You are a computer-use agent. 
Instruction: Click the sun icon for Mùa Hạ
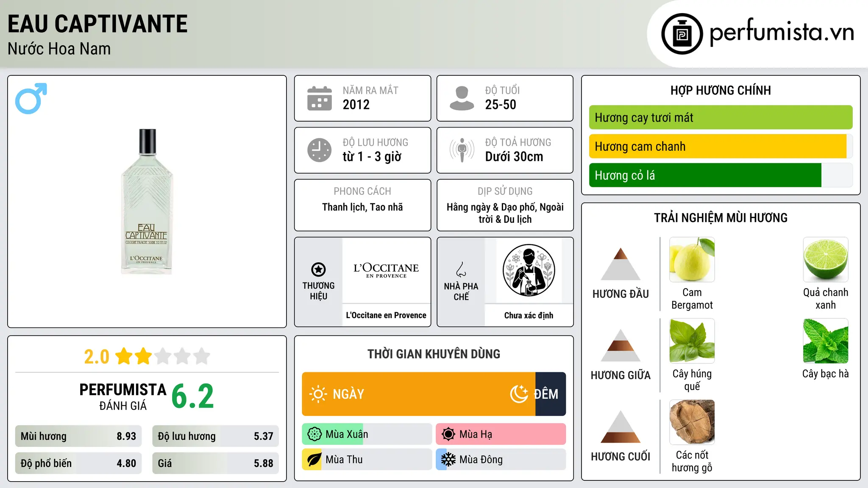[x=448, y=434]
